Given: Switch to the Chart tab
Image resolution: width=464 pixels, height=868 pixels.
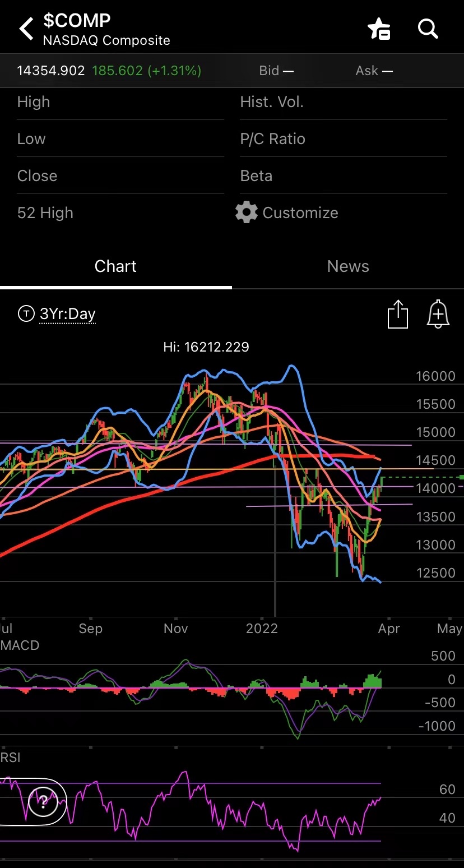Looking at the screenshot, I should (115, 266).
